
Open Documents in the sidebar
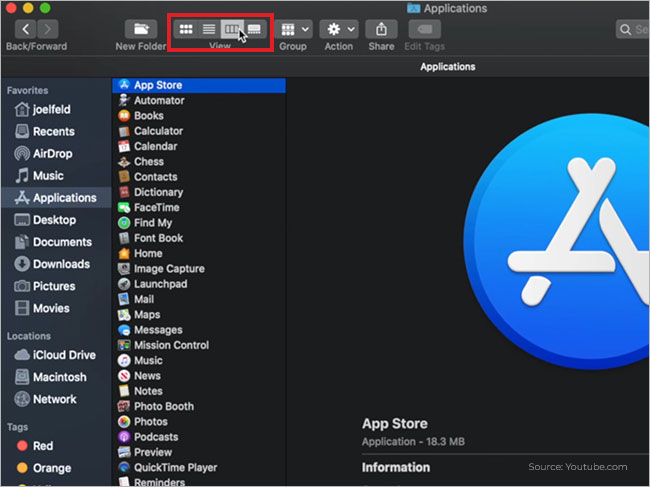click(56, 242)
